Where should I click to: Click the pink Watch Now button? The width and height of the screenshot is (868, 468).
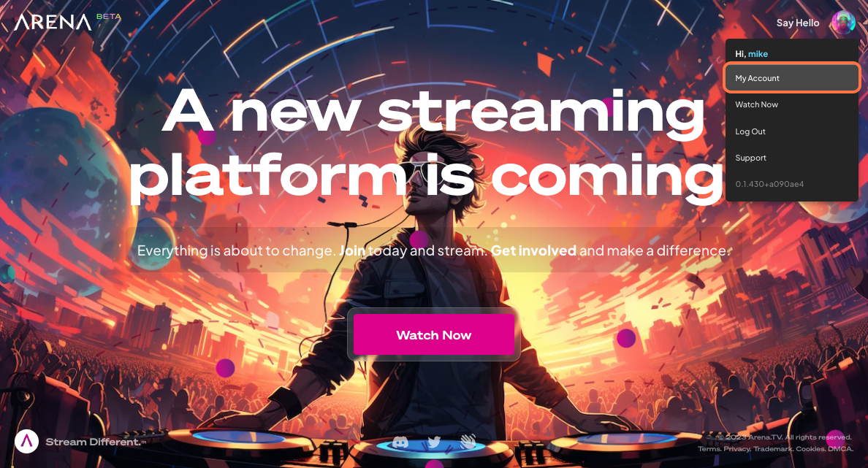[434, 334]
